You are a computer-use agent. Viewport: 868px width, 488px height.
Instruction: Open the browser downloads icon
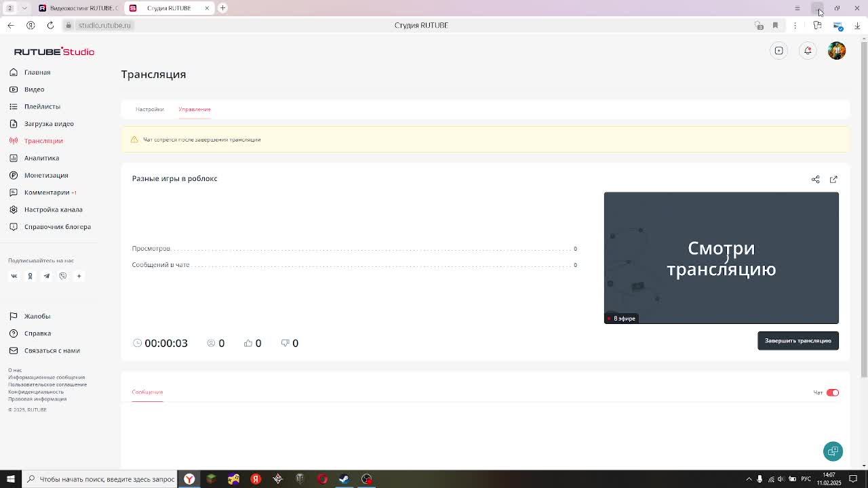pos(857,25)
